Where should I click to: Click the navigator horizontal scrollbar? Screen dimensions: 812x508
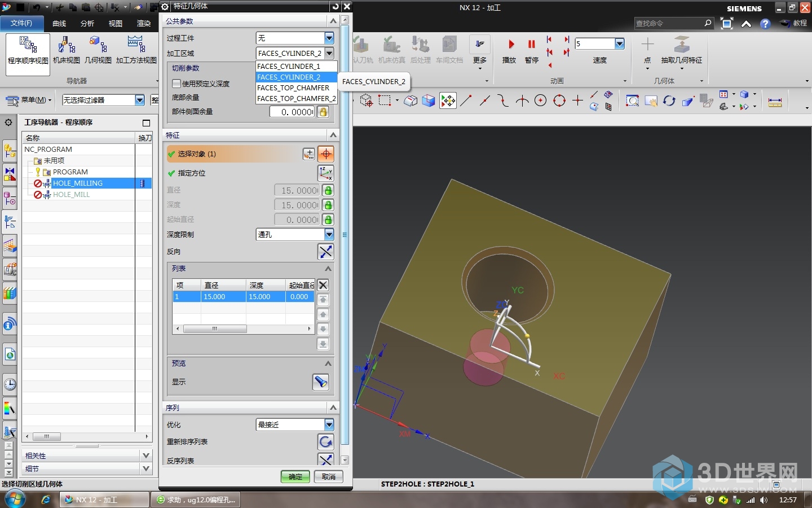tap(47, 436)
